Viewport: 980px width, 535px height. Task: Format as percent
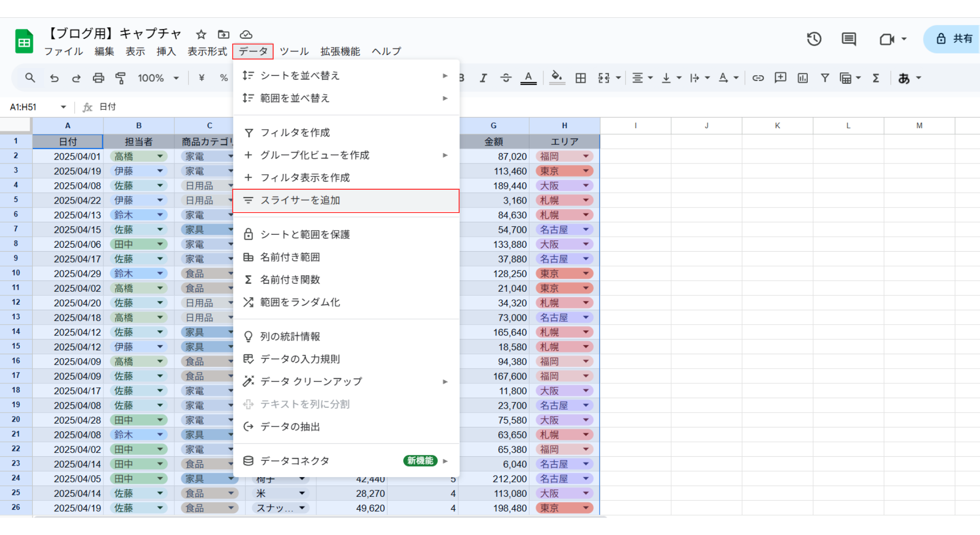pyautogui.click(x=224, y=78)
